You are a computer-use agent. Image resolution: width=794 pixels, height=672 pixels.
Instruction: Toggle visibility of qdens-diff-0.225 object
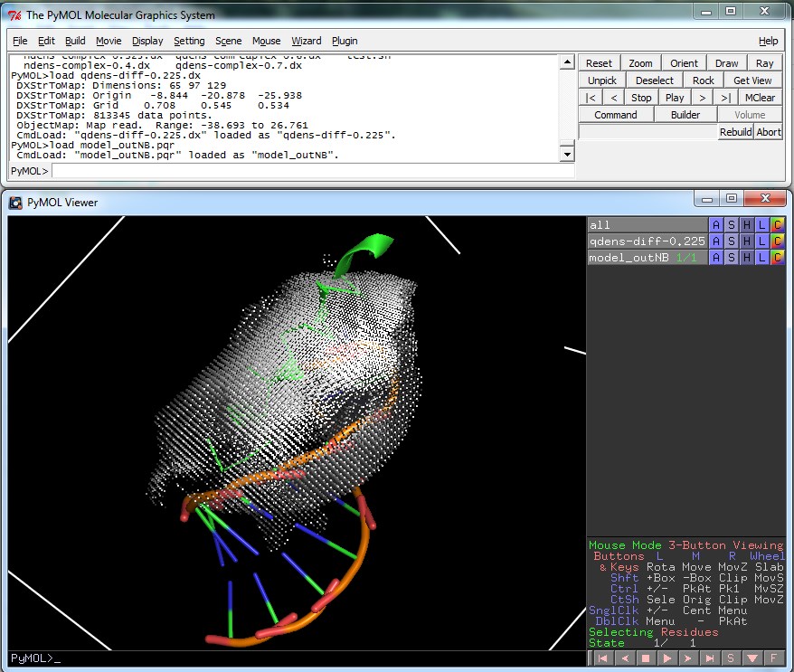[x=647, y=241]
